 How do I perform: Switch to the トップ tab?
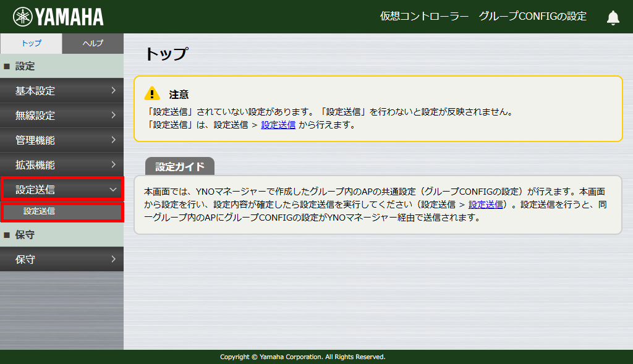click(x=31, y=43)
